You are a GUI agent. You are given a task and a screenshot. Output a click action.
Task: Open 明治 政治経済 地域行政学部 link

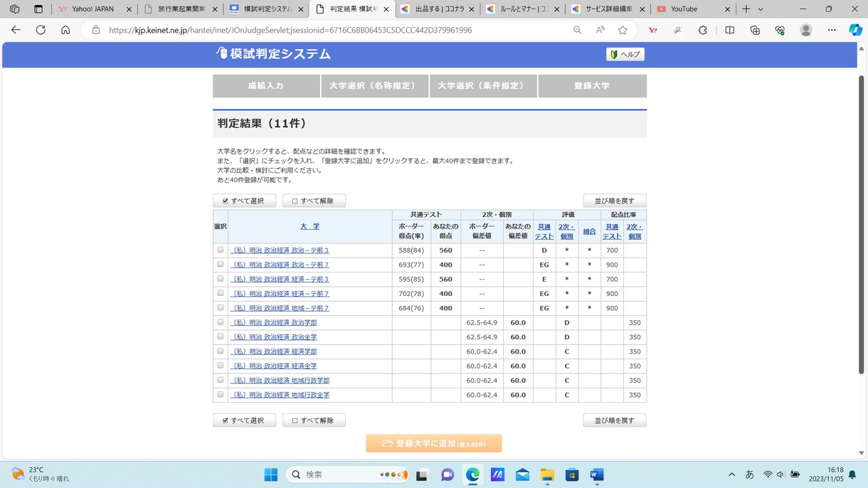(x=281, y=381)
